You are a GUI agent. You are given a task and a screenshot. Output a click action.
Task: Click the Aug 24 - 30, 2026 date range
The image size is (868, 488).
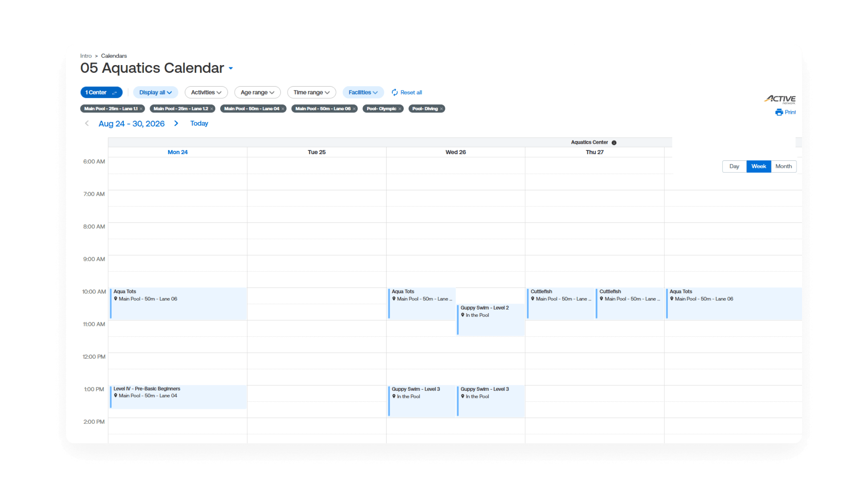(132, 124)
